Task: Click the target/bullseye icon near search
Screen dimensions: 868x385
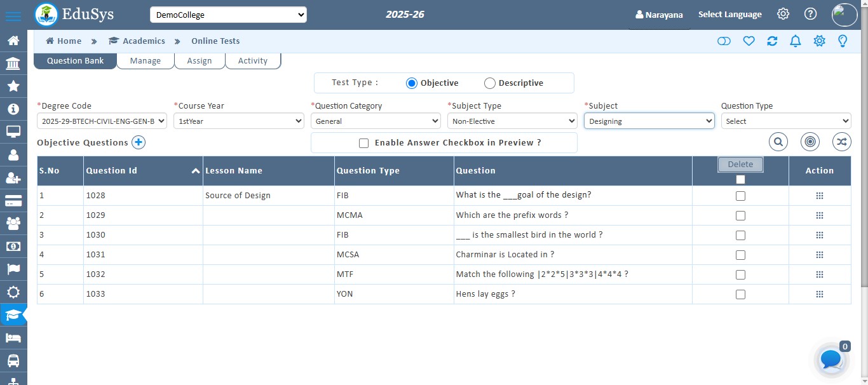Action: (810, 142)
